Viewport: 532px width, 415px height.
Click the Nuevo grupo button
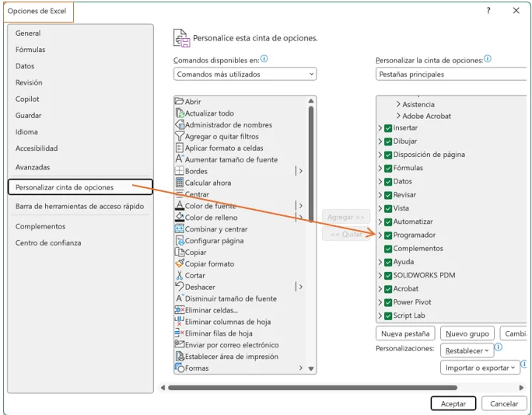[467, 333]
